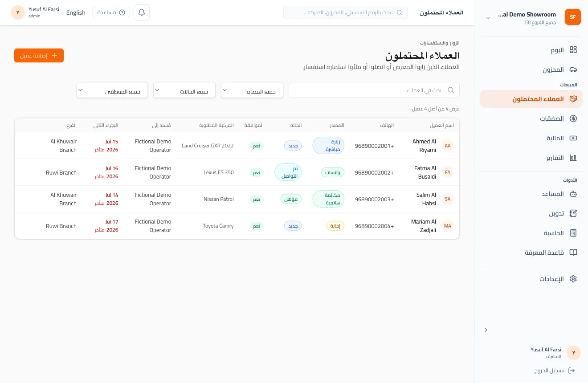Click the Nissan Patrol vehicle cell
The image size is (588, 383).
coord(219,199)
